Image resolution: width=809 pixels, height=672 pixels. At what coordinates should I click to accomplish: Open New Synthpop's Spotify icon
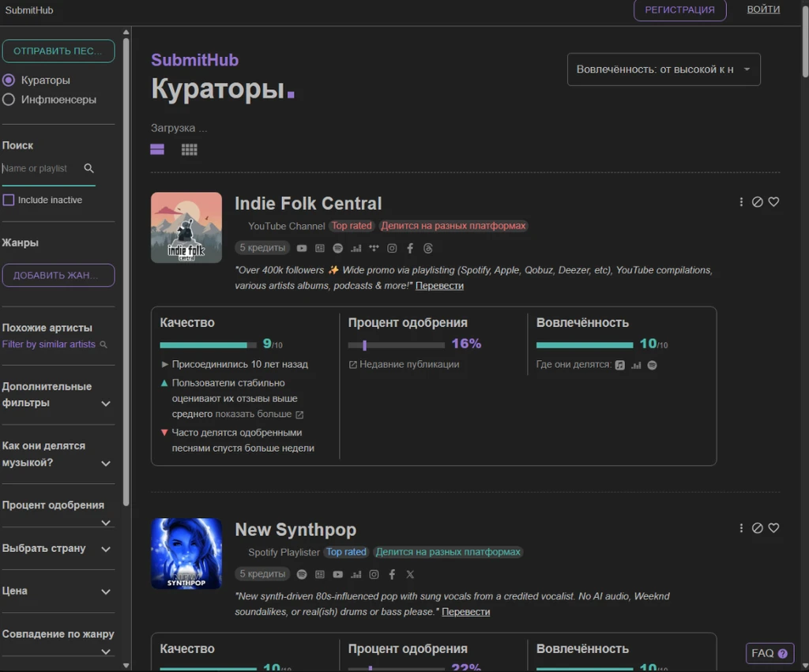click(x=302, y=574)
